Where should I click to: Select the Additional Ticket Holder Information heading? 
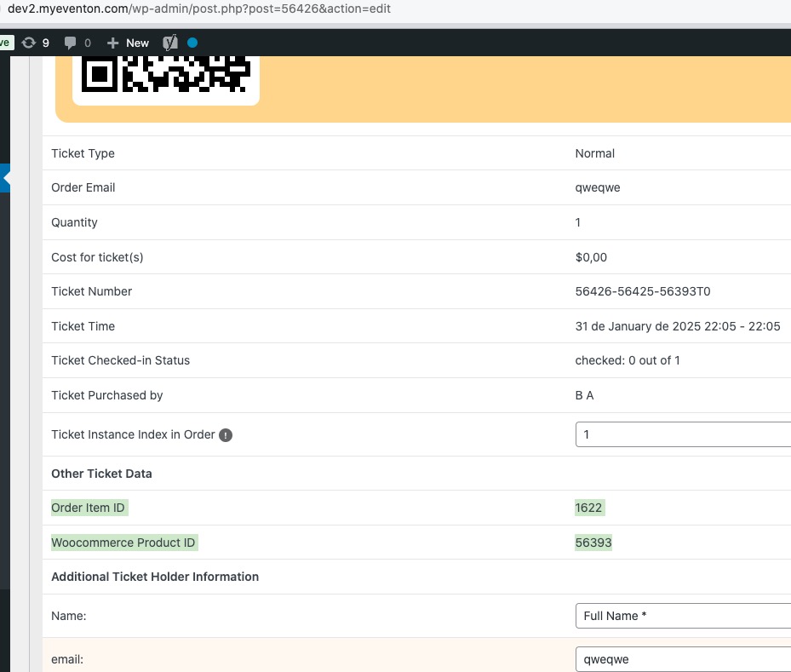tap(155, 577)
